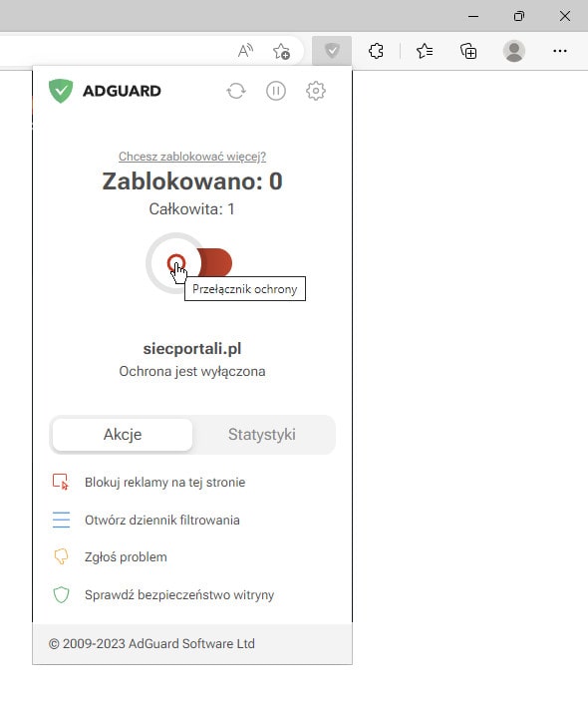
Task: Click the AdGuard logo shield
Action: [x=61, y=91]
